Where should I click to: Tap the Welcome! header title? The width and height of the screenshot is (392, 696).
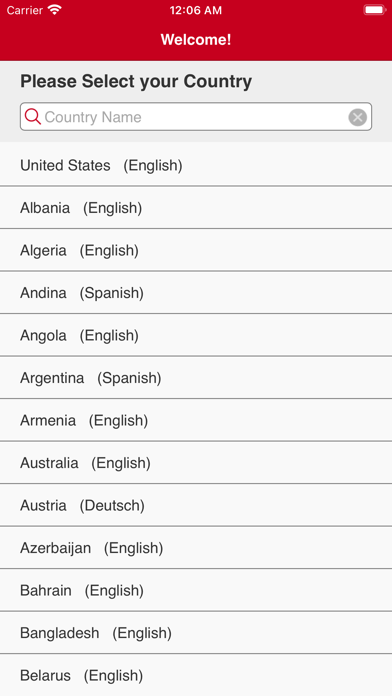196,40
